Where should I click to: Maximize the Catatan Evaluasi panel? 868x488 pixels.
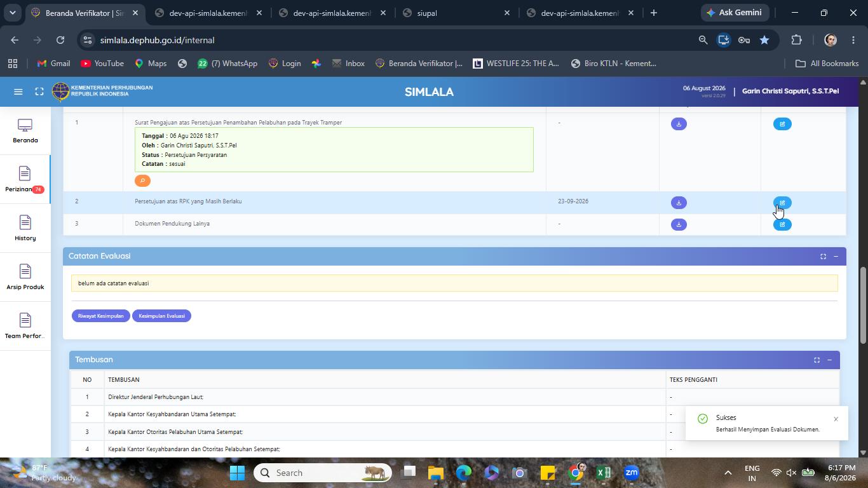point(823,256)
